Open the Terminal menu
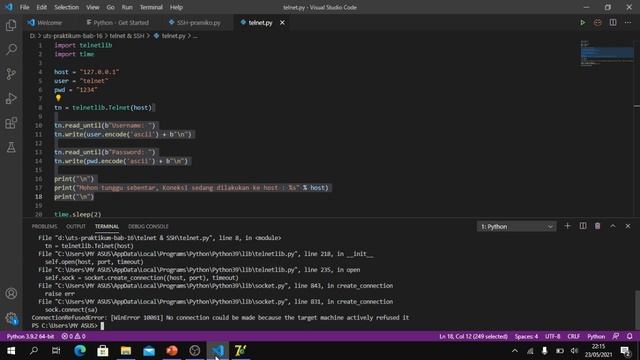640x360 pixels. click(151, 7)
